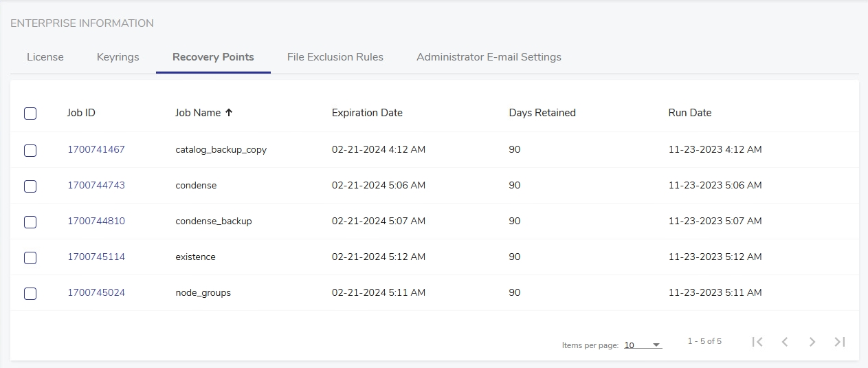The width and height of the screenshot is (868, 368).
Task: Check the box for catalog_backup_copy row
Action: pos(30,150)
